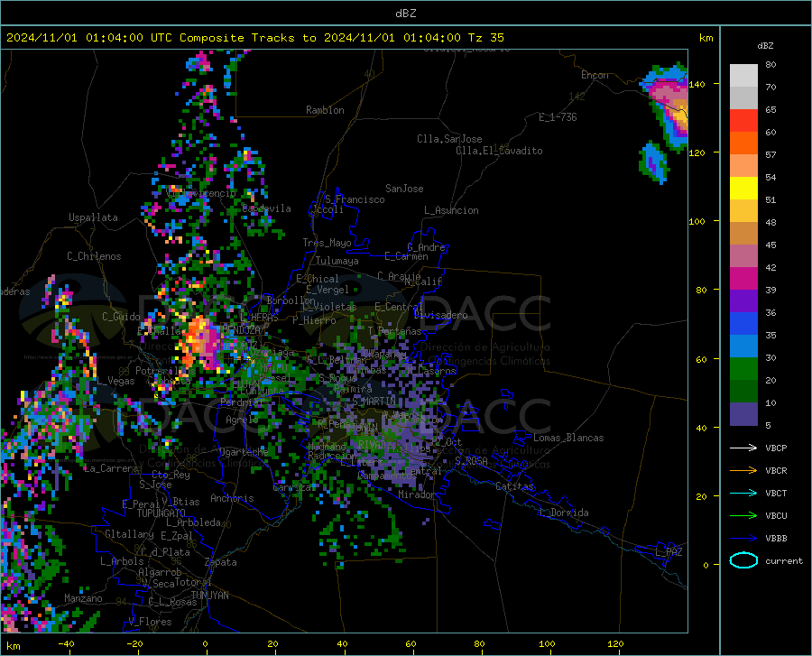Click the Catitas place label
Screen dimensions: 812x656
(515, 486)
